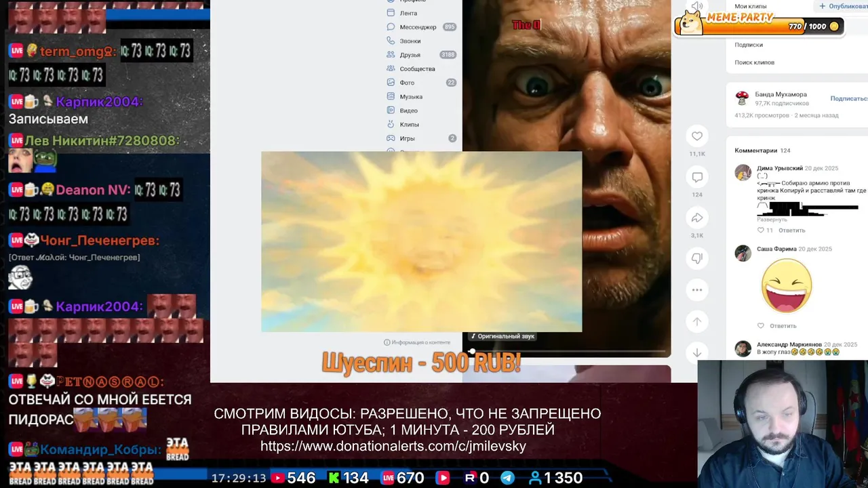Click the 22 badge next to Фото
The height and width of the screenshot is (488, 868).
(451, 83)
